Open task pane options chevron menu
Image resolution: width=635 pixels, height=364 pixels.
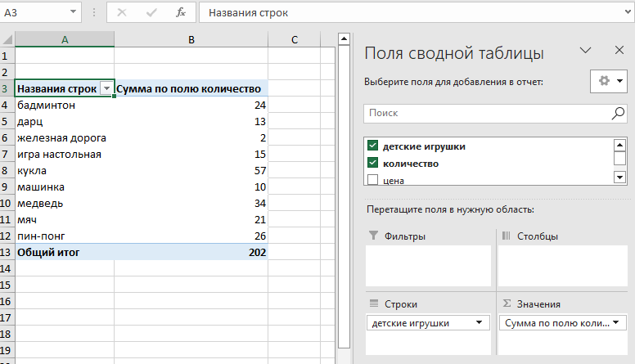(585, 50)
